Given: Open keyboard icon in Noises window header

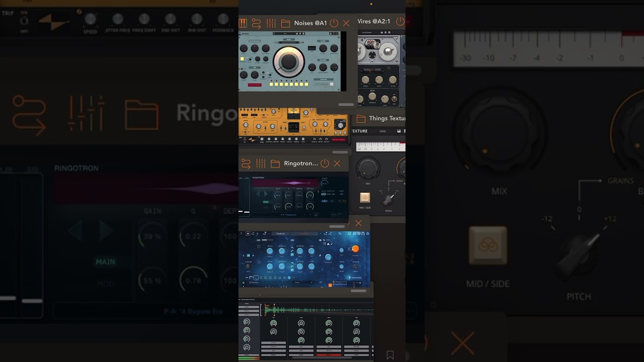Looking at the screenshot, I should [243, 23].
